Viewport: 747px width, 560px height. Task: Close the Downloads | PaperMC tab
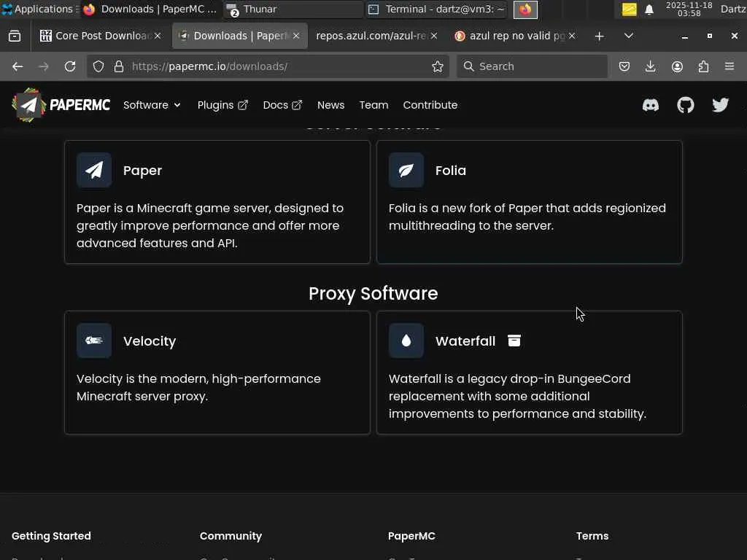tap(296, 36)
